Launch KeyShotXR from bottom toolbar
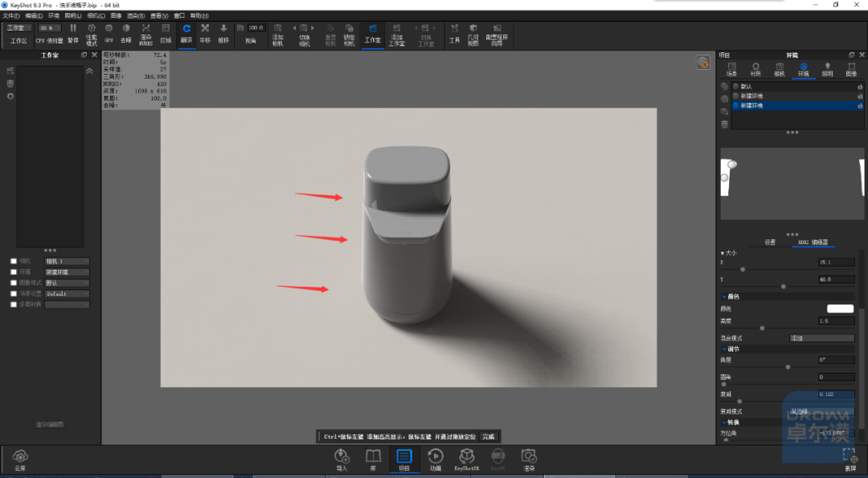Viewport: 868px width, 478px height. [x=467, y=460]
